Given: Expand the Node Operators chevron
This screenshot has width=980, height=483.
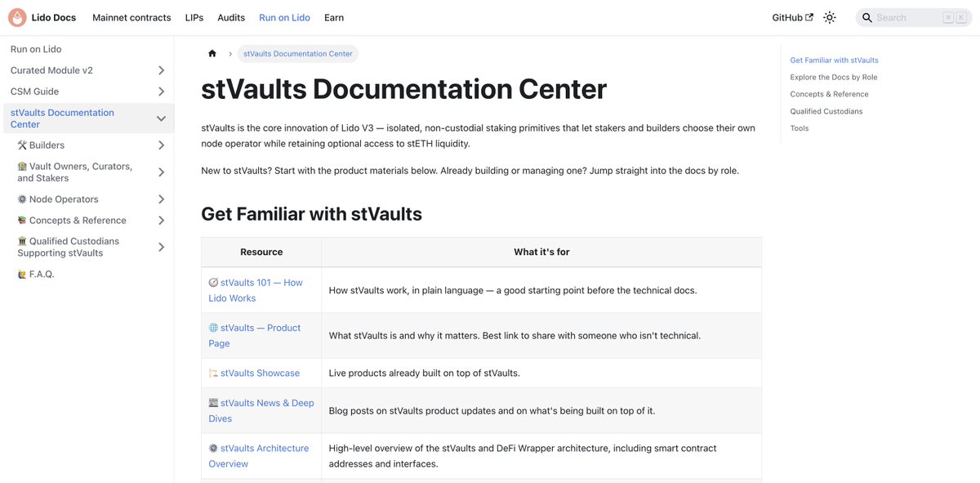Looking at the screenshot, I should 161,199.
